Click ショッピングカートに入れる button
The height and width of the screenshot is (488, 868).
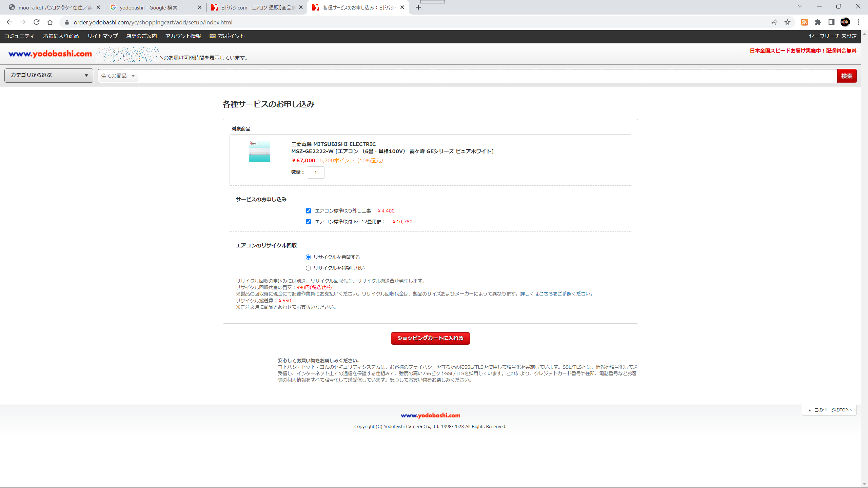[x=430, y=338]
